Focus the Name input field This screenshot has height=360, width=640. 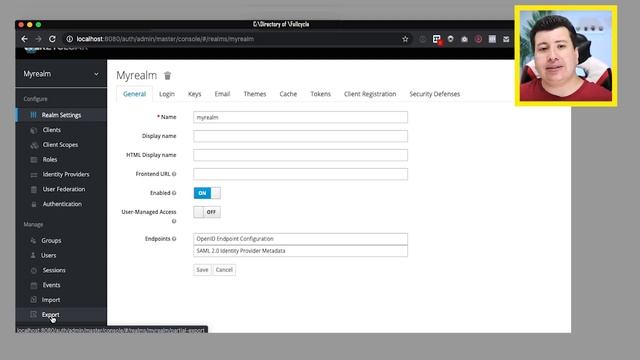tap(300, 117)
